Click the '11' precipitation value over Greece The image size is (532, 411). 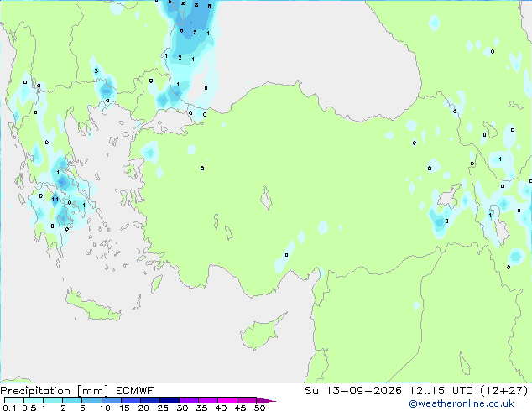click(x=55, y=200)
